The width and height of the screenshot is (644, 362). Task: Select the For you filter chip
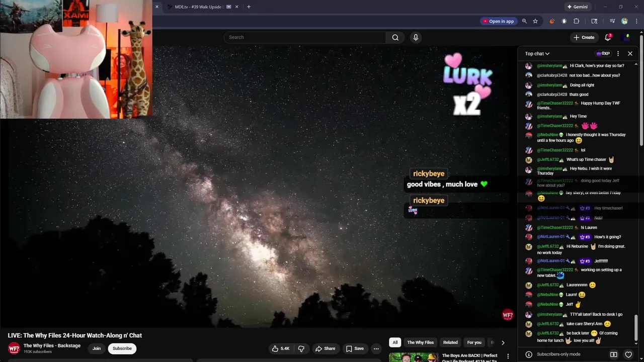click(x=474, y=342)
